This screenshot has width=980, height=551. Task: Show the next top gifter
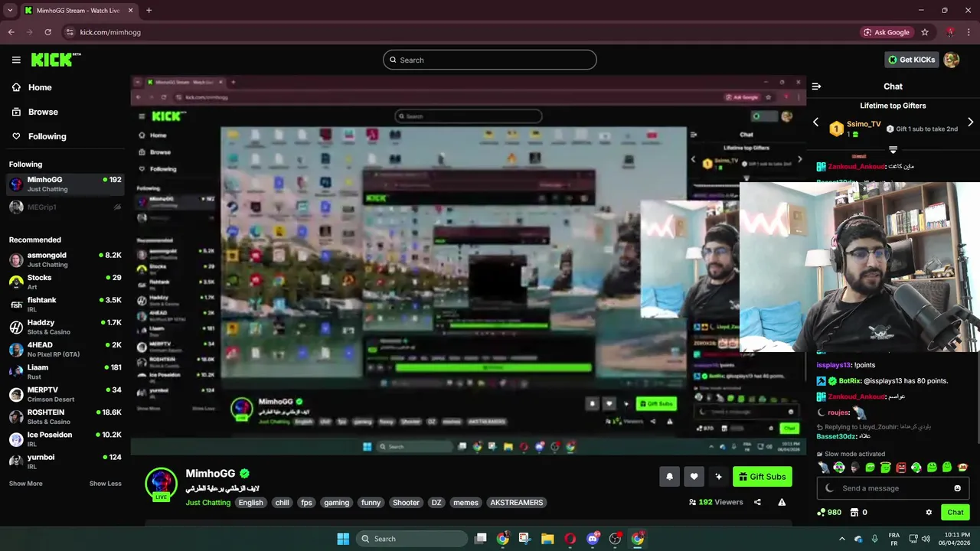click(x=970, y=122)
